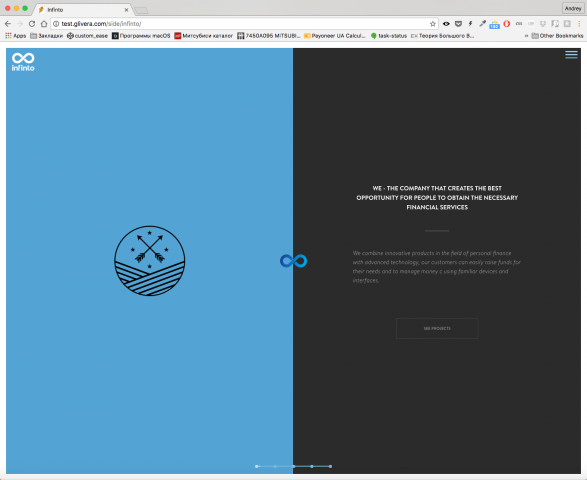Image resolution: width=587 pixels, height=480 pixels.
Task: Open the Программы macOS bookmark
Action: (141, 36)
